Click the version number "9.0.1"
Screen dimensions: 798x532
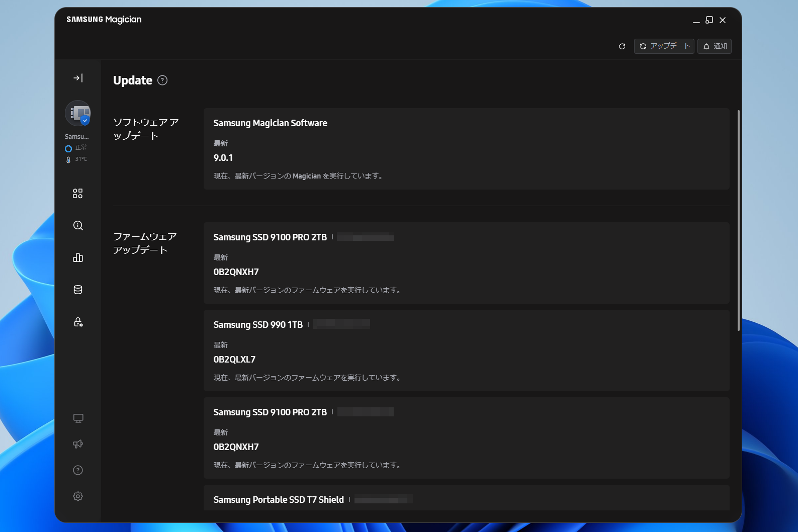[223, 158]
